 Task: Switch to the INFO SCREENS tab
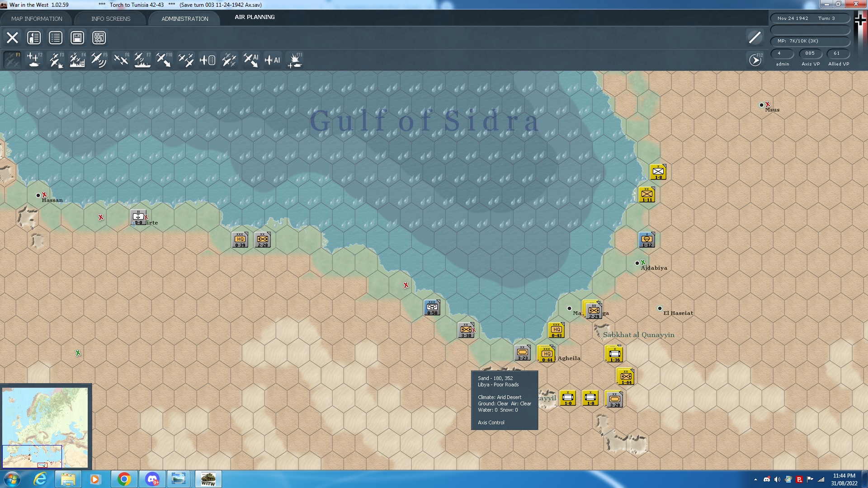(x=111, y=19)
